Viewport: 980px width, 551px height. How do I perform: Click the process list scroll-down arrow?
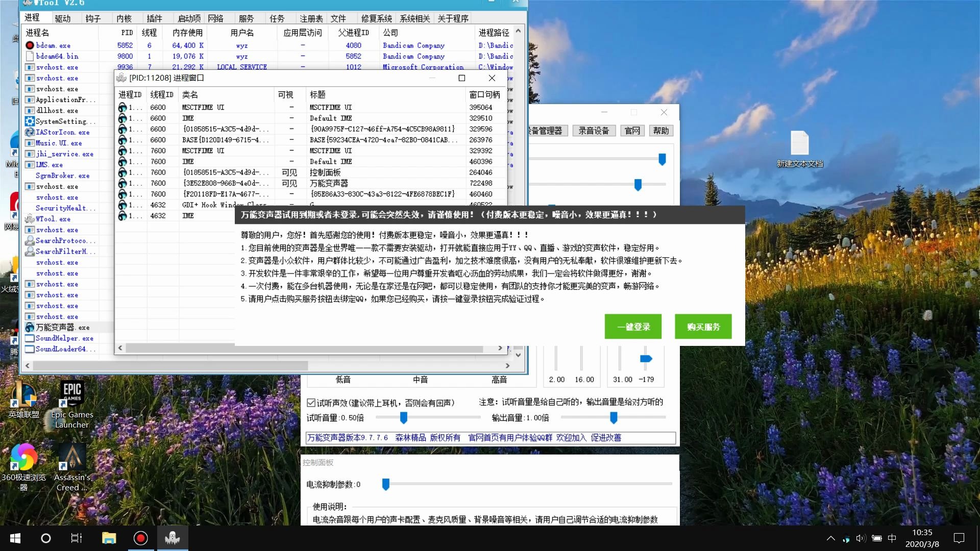(x=519, y=355)
